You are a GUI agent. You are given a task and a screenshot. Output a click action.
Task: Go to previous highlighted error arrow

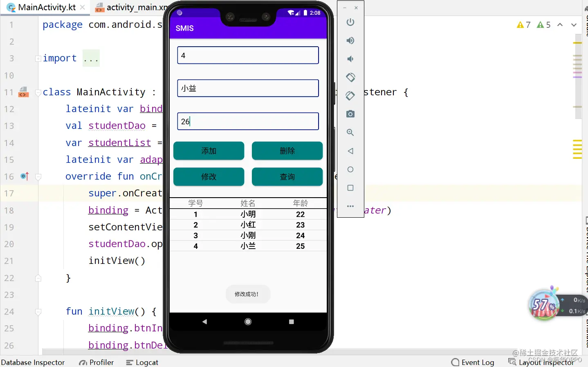560,25
